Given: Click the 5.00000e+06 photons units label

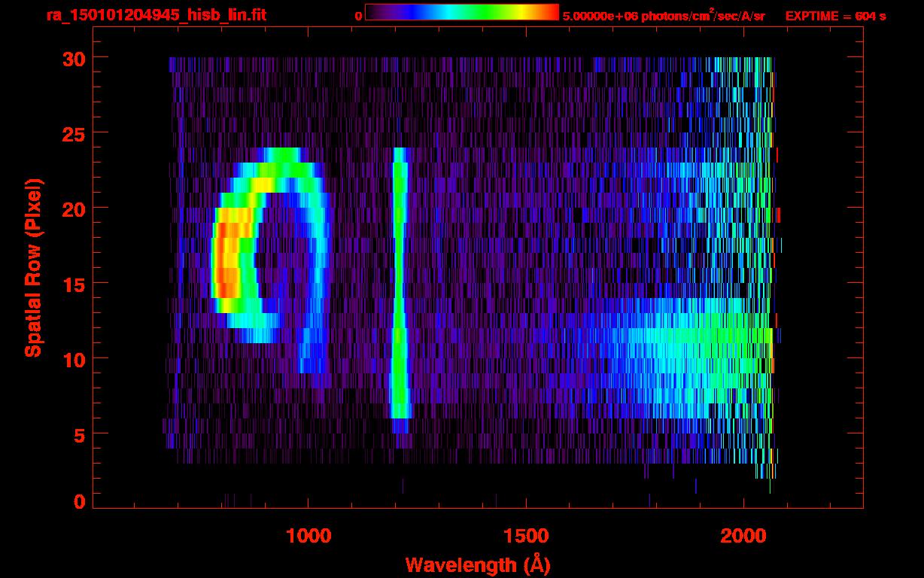Looking at the screenshot, I should tap(664, 15).
